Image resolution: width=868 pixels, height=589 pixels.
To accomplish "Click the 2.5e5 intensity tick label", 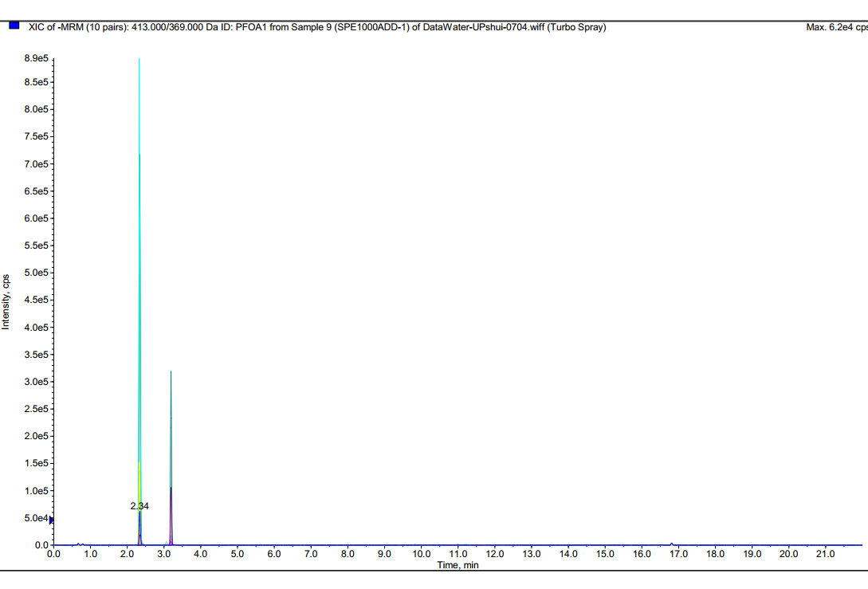I will click(x=36, y=409).
